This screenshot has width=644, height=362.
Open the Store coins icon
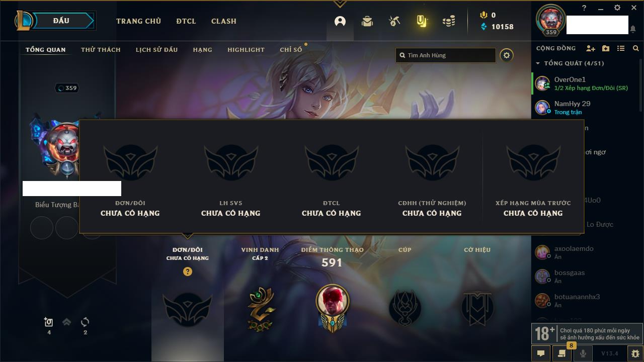pos(449,21)
